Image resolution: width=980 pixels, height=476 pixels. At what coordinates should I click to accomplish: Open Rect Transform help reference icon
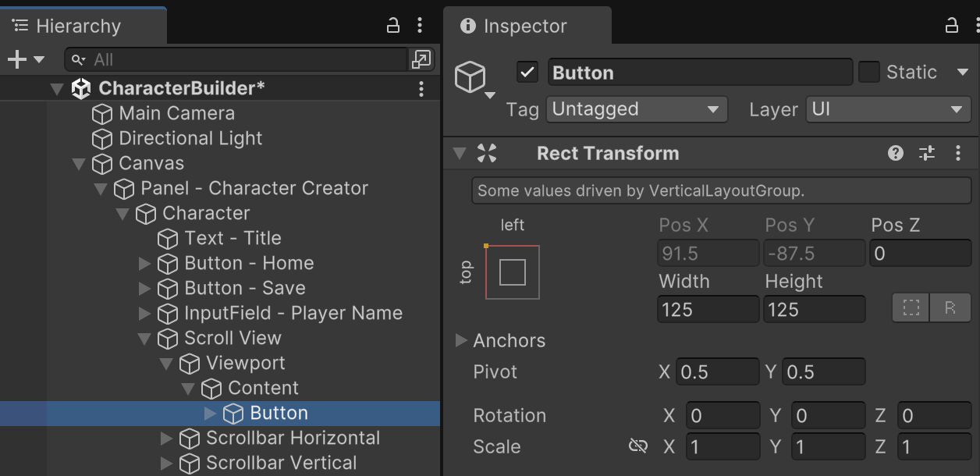coord(896,153)
